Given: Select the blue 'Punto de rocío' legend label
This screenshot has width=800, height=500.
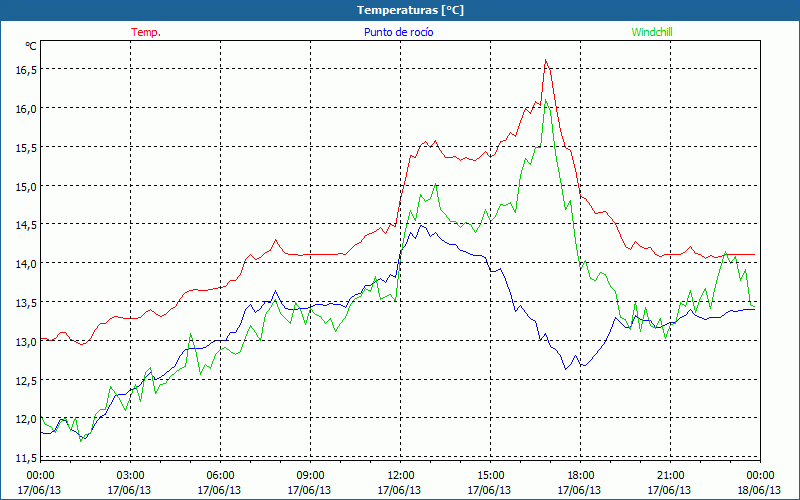Looking at the screenshot, I should click(398, 32).
